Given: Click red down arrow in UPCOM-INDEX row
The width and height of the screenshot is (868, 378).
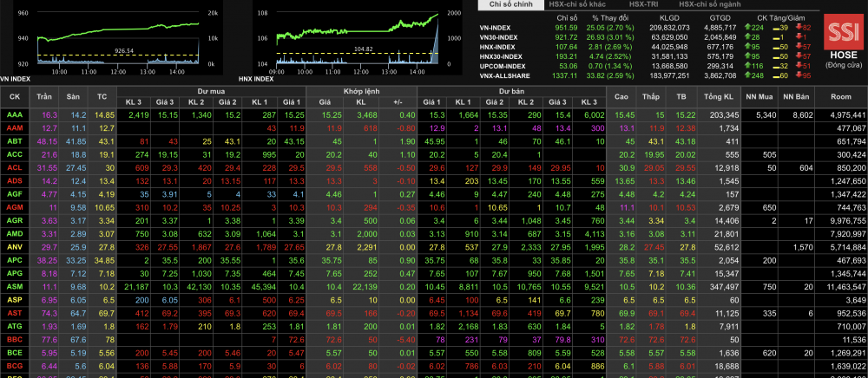Looking at the screenshot, I should pos(800,65).
